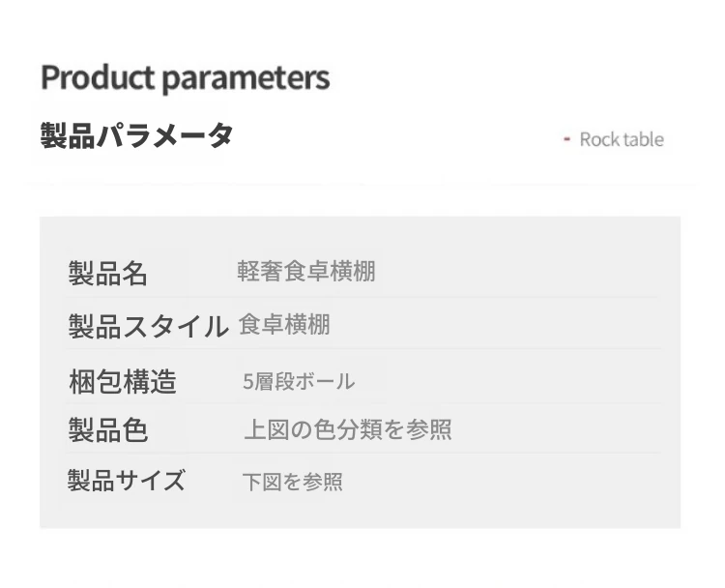
Task: Select the 製品スタイル row label
Action: coord(148,326)
